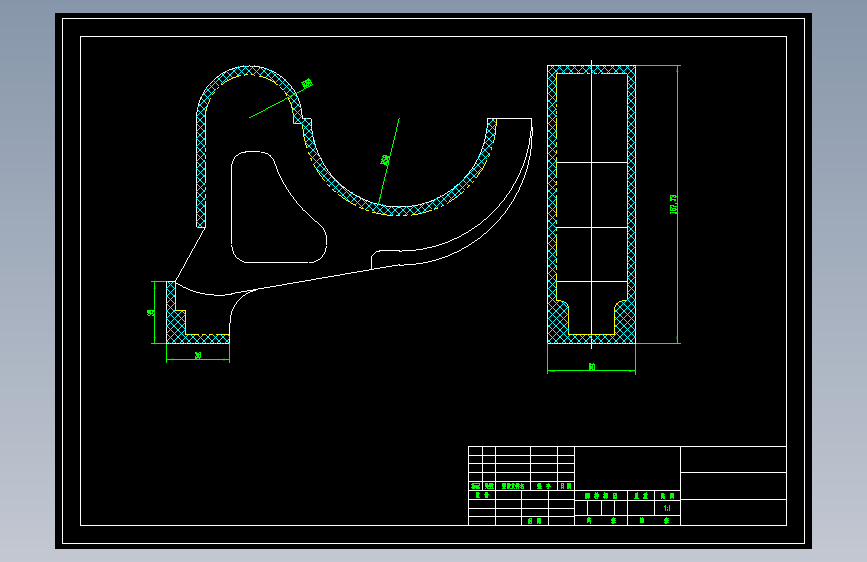Select the 167.73 height dimension text
The height and width of the screenshot is (562, 867).
tap(673, 204)
